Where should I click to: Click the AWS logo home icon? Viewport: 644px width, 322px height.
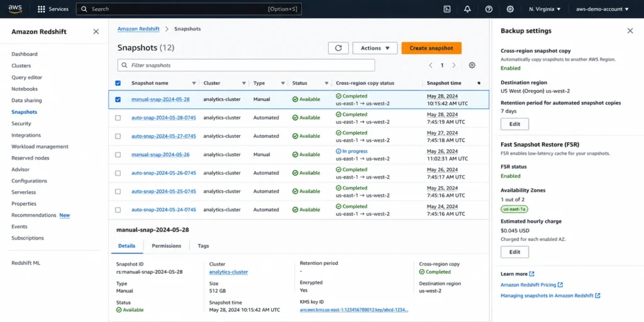point(15,9)
